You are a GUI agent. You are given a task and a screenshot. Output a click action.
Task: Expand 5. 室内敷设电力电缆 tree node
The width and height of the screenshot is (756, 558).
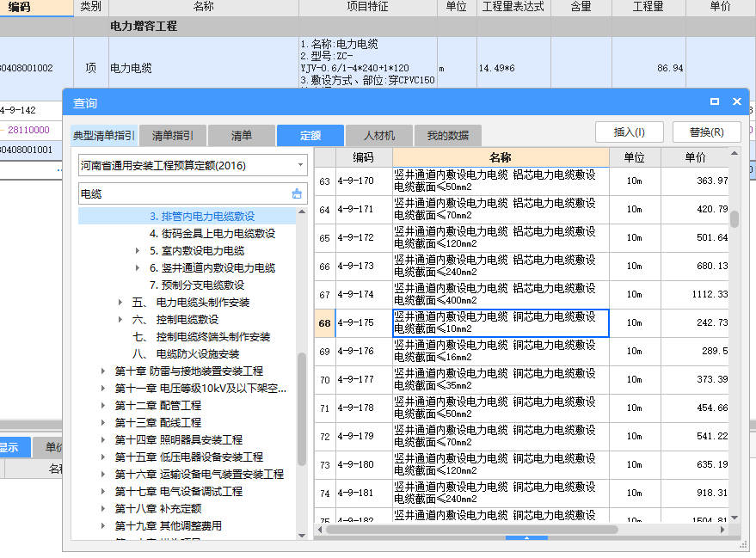138,250
